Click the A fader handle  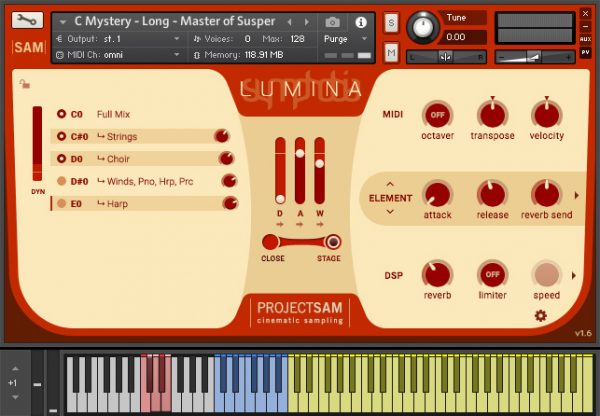point(300,153)
